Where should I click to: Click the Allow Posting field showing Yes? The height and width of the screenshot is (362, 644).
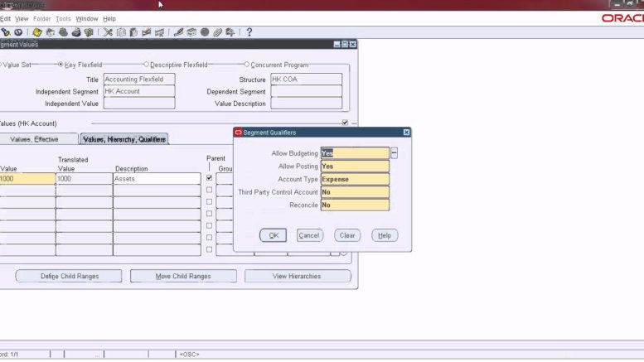pos(354,167)
